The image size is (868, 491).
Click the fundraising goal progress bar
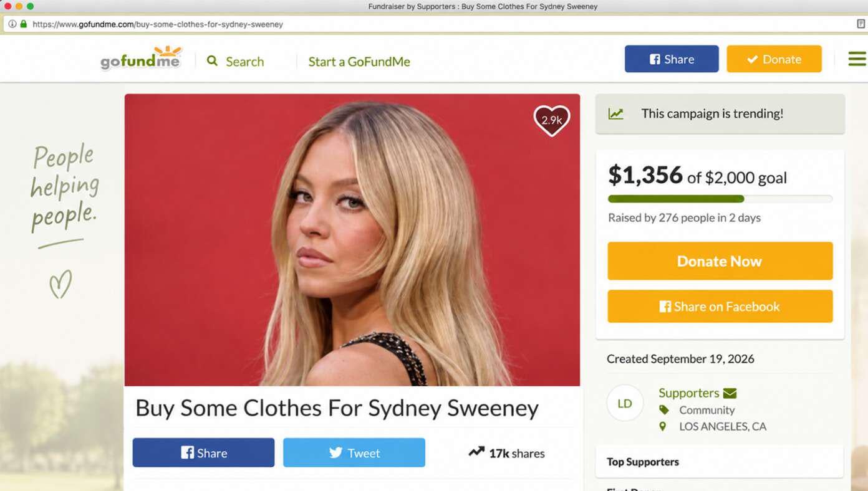[720, 199]
